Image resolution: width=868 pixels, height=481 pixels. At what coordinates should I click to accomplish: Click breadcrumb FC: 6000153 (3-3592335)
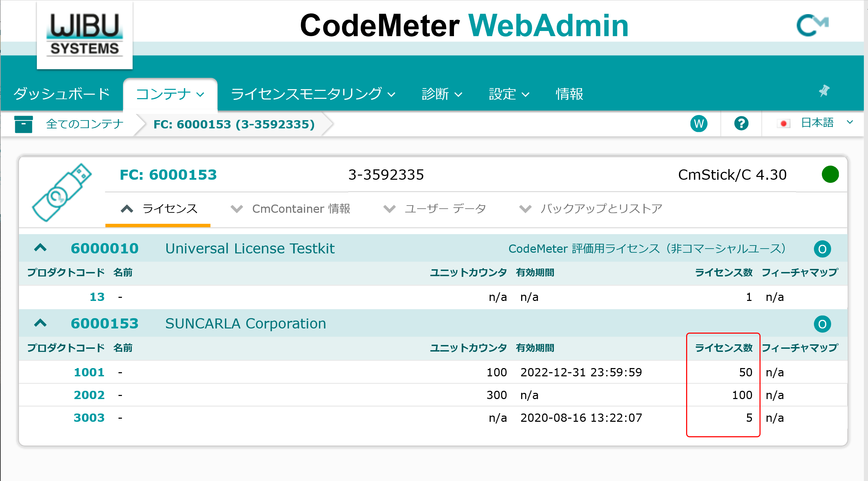click(234, 124)
